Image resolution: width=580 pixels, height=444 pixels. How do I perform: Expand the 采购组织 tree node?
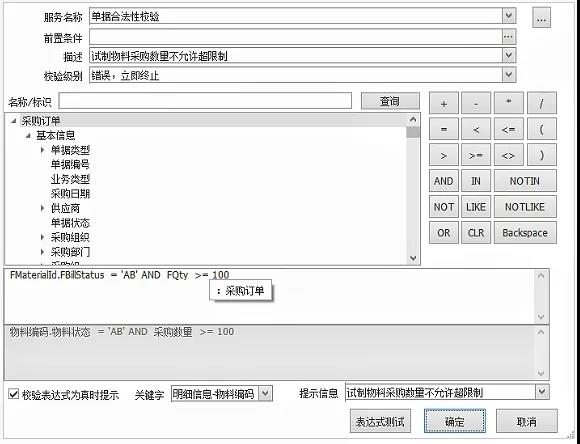click(43, 237)
